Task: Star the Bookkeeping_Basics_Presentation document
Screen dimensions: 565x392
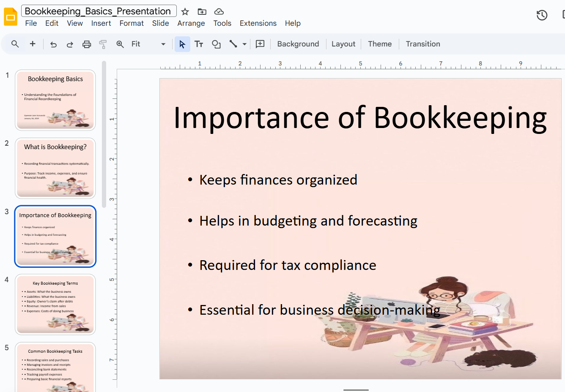Action: pyautogui.click(x=185, y=11)
